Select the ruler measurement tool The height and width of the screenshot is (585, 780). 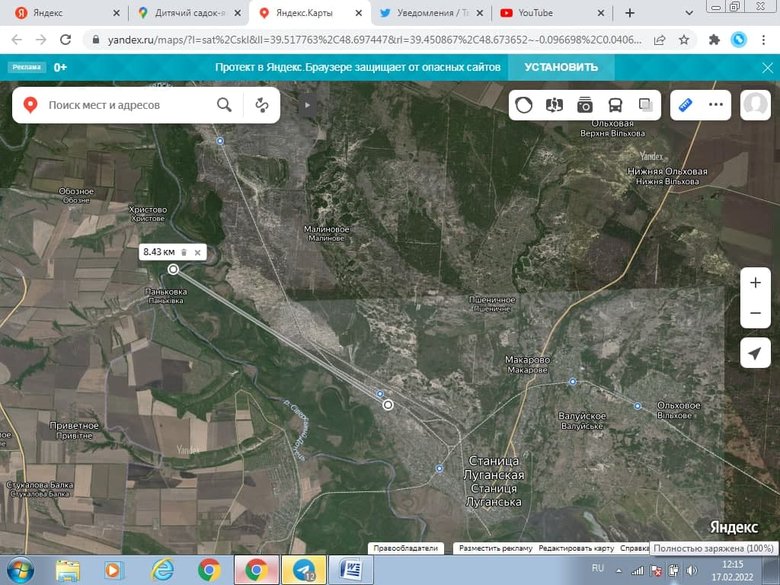point(685,105)
